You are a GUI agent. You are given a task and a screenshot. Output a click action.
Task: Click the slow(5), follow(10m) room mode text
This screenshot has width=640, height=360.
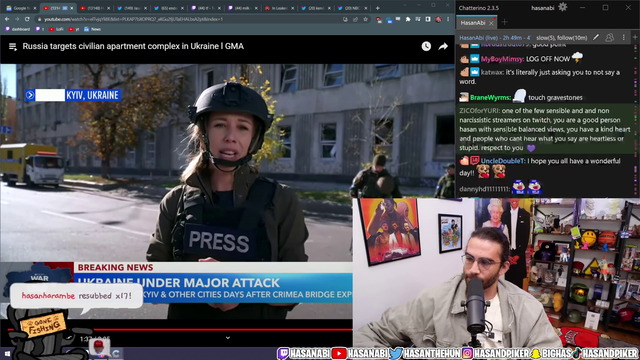pos(562,38)
